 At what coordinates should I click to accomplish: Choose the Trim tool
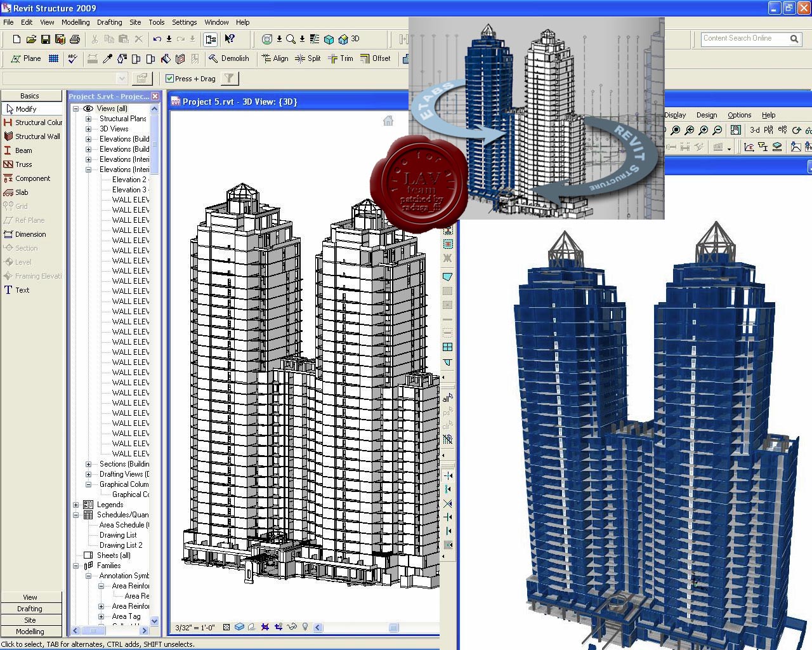[341, 58]
